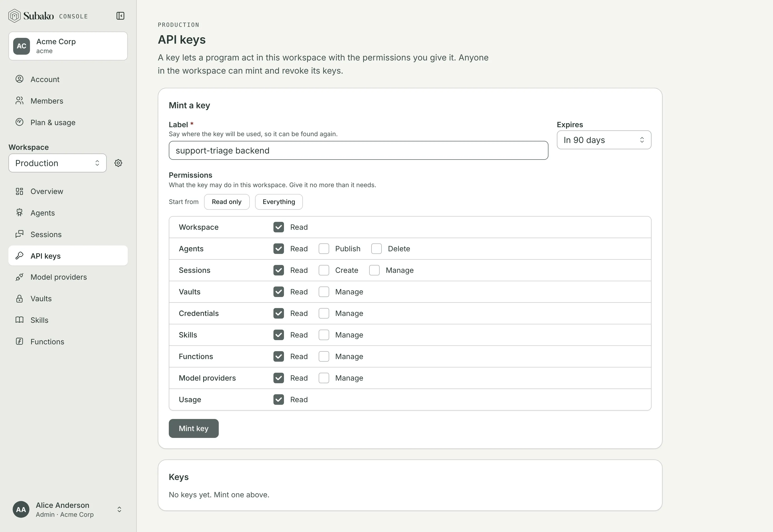Check Sessions Manage permission

click(374, 270)
